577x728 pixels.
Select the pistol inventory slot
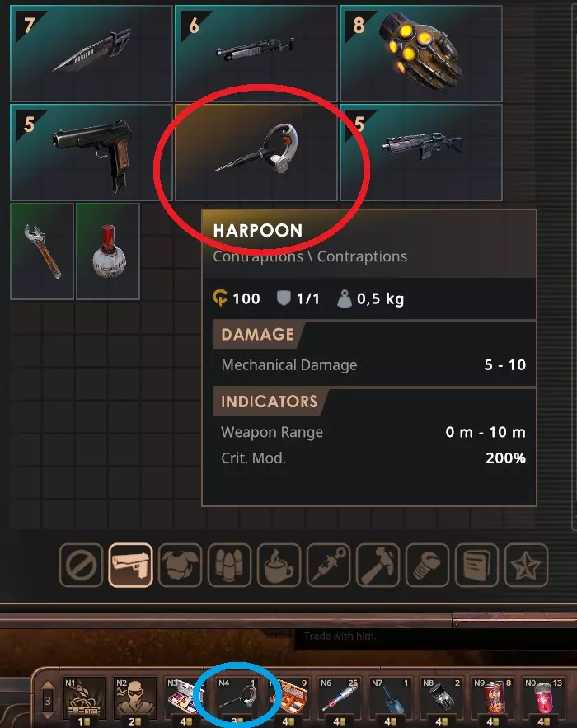coord(91,153)
